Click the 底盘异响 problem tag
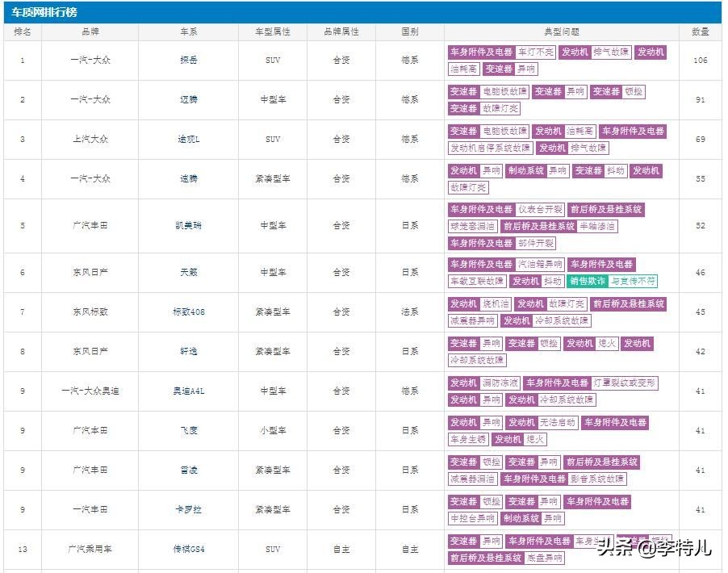728x573 pixels. (x=545, y=558)
